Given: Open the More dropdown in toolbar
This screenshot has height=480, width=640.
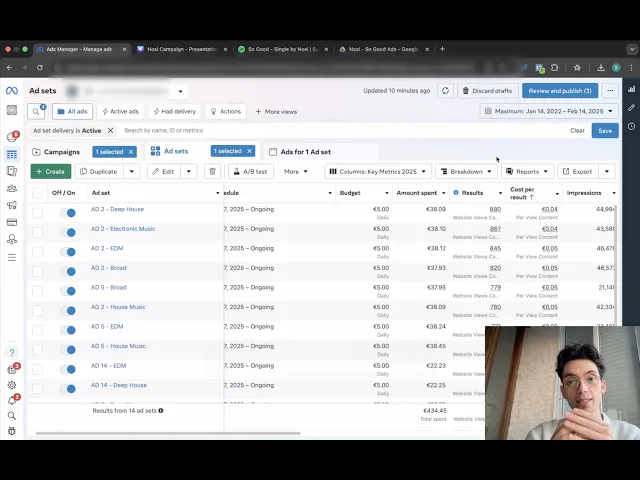Looking at the screenshot, I should pyautogui.click(x=296, y=171).
